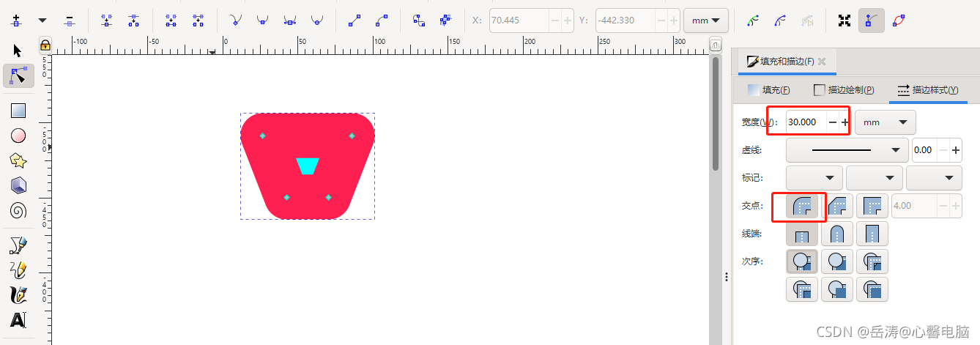Image resolution: width=980 pixels, height=345 pixels.
Task: Select the Star polygon tool
Action: (x=18, y=160)
